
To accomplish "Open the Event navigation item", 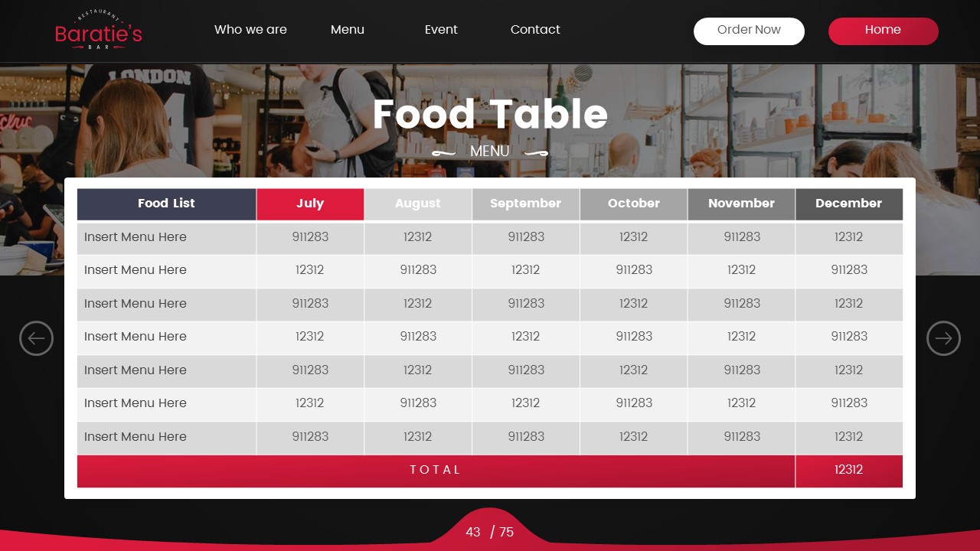I will (x=441, y=30).
